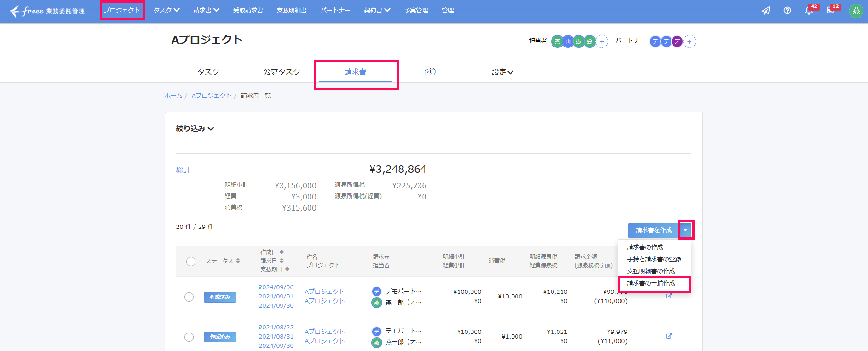Open the help question mark icon

[x=788, y=11]
